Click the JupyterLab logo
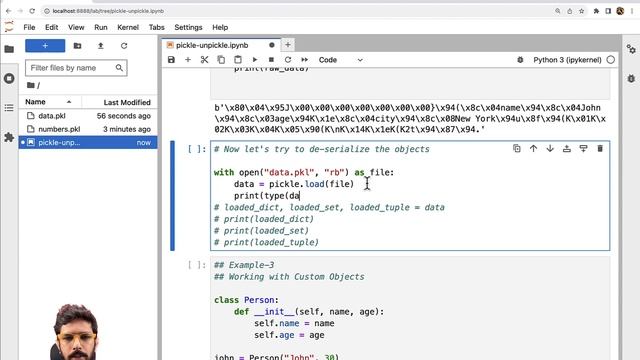The image size is (640, 360). click(9, 27)
